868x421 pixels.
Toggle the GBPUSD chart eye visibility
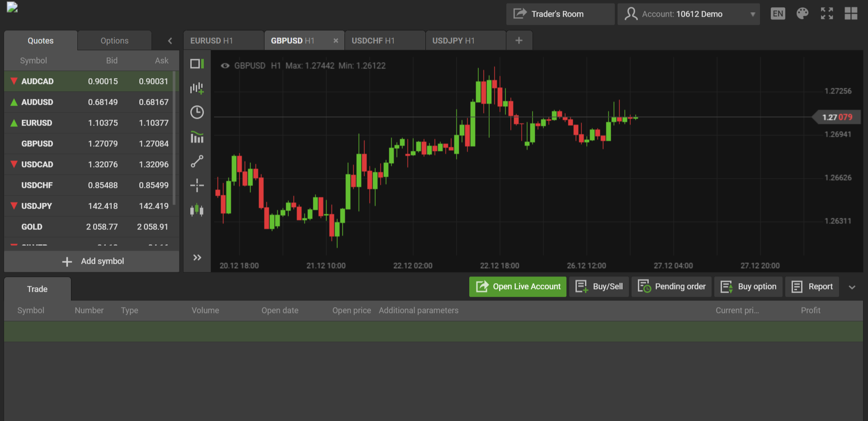[x=225, y=65]
